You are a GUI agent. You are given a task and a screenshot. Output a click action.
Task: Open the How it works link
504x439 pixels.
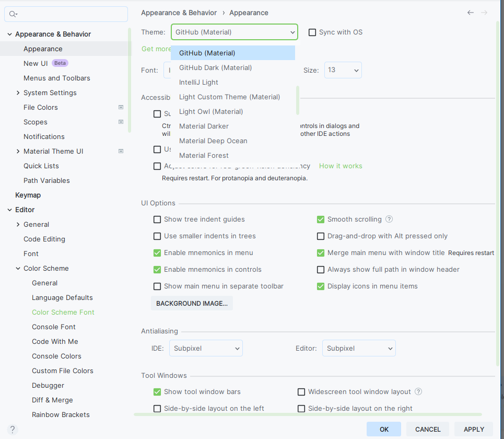click(341, 166)
